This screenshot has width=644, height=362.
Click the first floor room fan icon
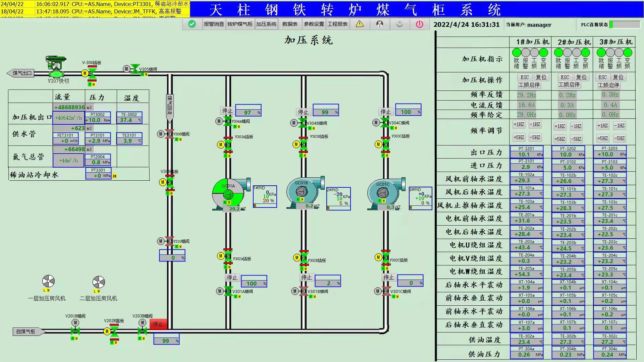tap(48, 282)
